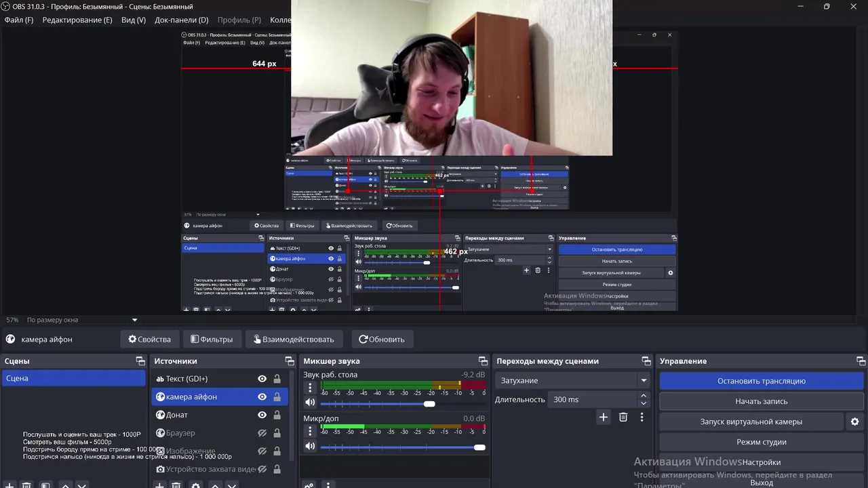Image resolution: width=868 pixels, height=488 pixels.
Task: Click Остановить трансляцию button
Action: (762, 381)
